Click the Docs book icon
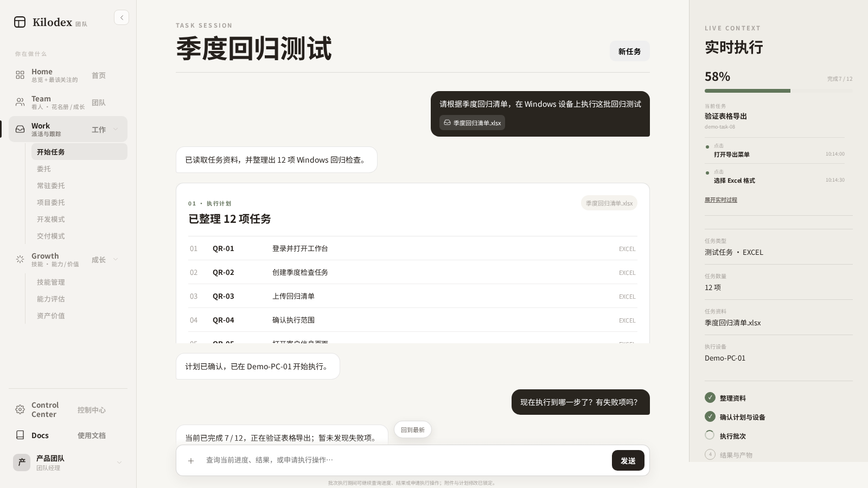 pos(20,435)
